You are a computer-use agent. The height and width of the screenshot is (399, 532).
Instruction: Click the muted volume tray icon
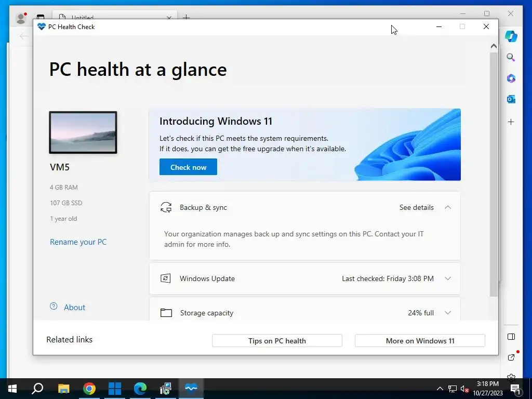point(465,389)
